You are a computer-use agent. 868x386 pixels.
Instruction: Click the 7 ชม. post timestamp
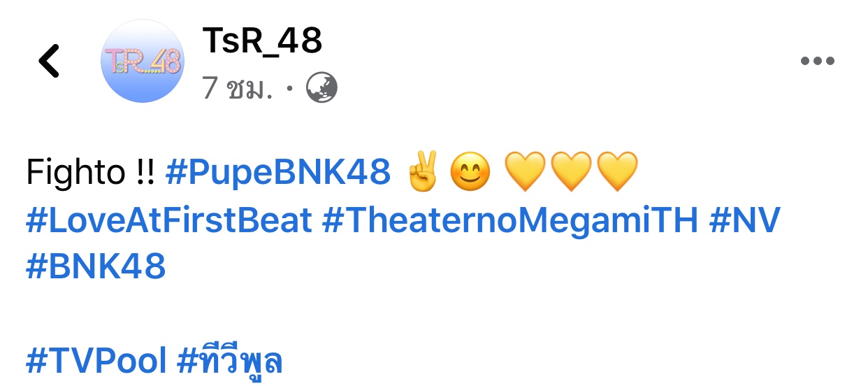point(237,89)
